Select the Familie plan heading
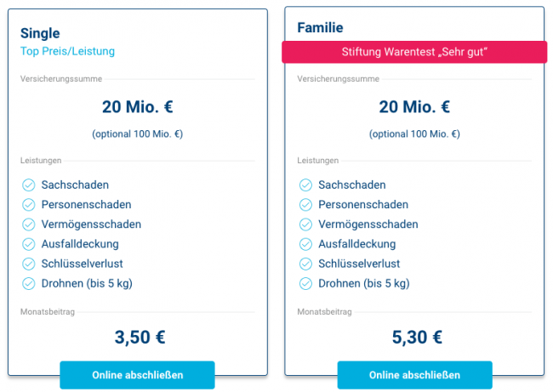The height and width of the screenshot is (392, 553). (320, 28)
